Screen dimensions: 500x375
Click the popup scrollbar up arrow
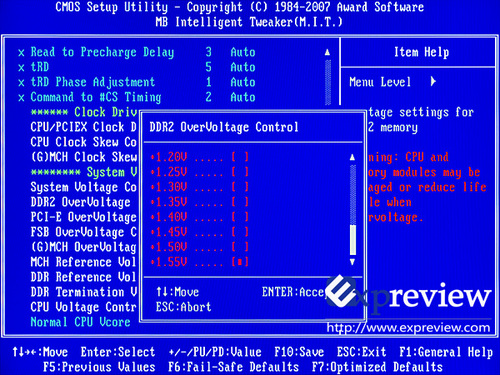point(352,157)
